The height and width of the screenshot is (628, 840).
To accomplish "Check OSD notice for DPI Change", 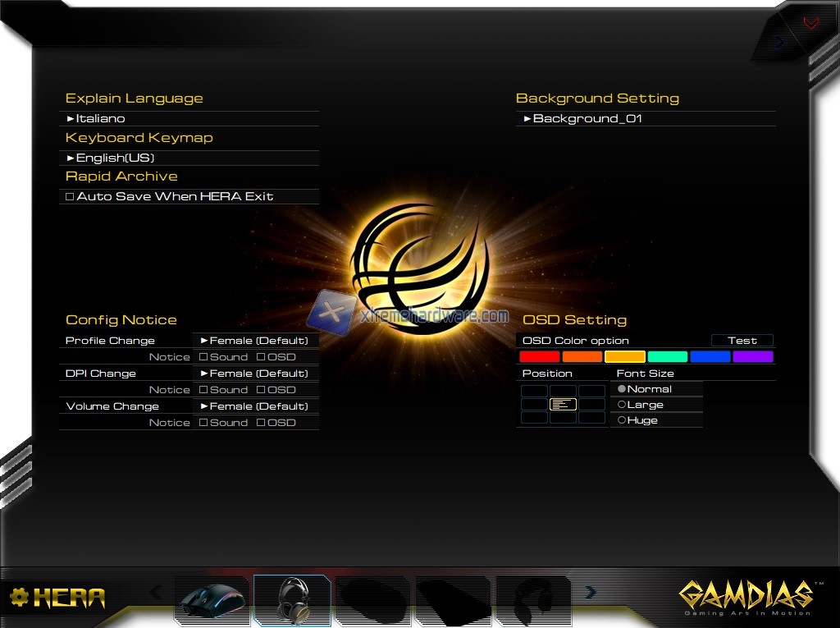I will pos(261,390).
